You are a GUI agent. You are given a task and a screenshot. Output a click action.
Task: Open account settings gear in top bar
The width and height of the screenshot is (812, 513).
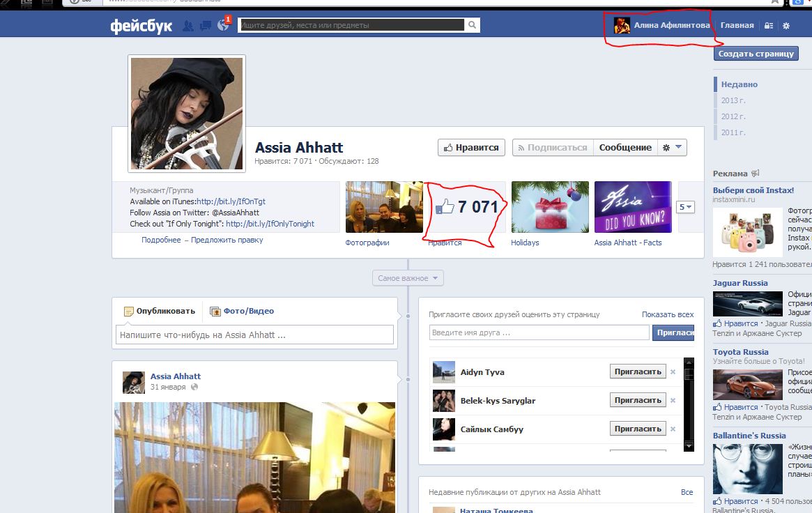[786, 25]
